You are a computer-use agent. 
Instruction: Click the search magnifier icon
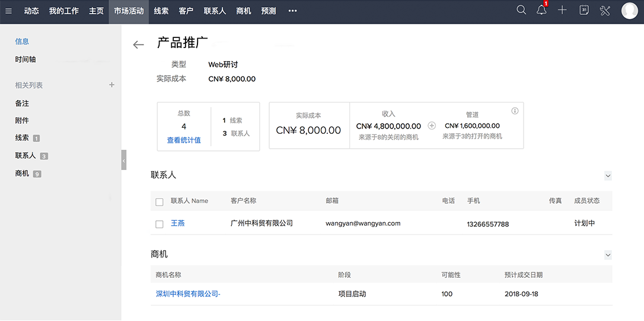click(x=521, y=11)
